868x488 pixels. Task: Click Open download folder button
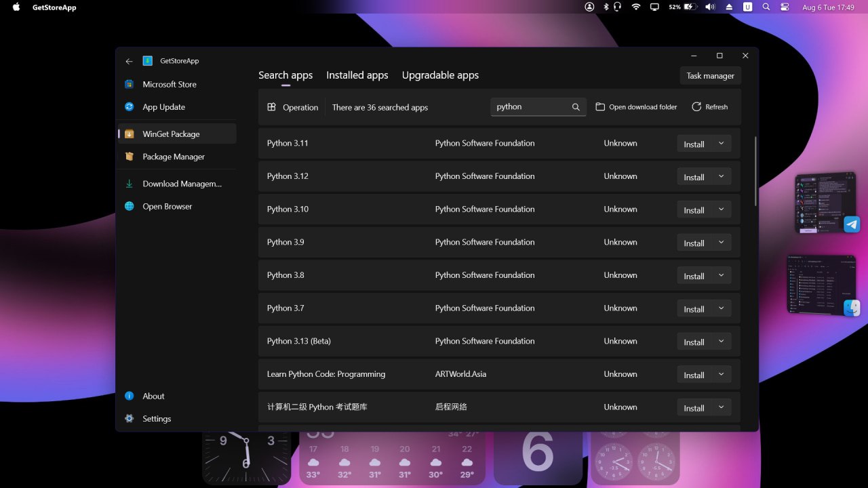point(636,107)
